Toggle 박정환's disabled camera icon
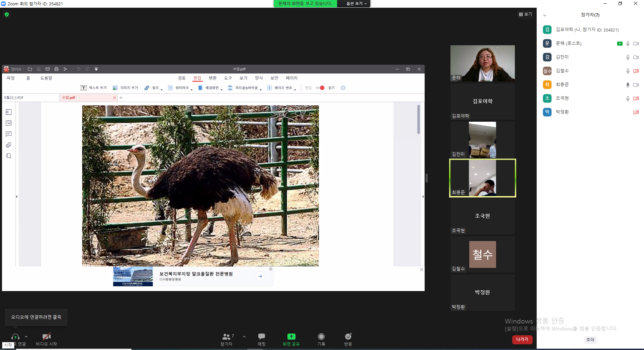The width and height of the screenshot is (644, 350). point(636,112)
